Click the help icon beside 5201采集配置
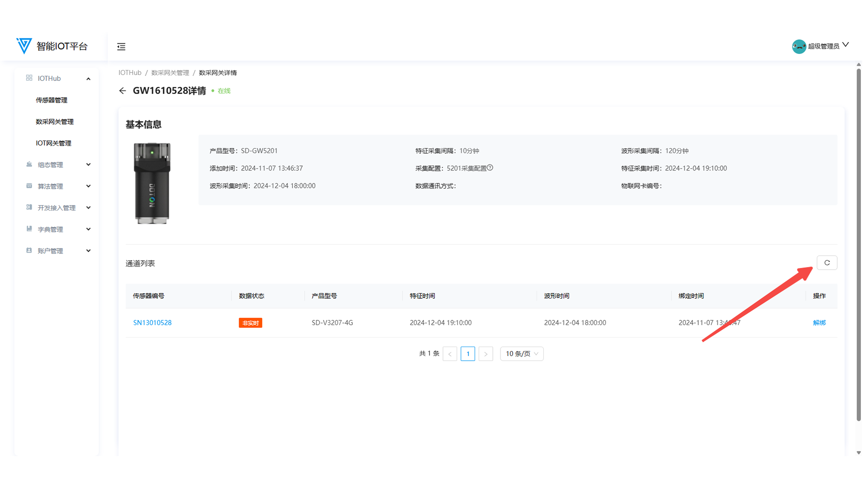The height and width of the screenshot is (488, 868). pos(490,168)
